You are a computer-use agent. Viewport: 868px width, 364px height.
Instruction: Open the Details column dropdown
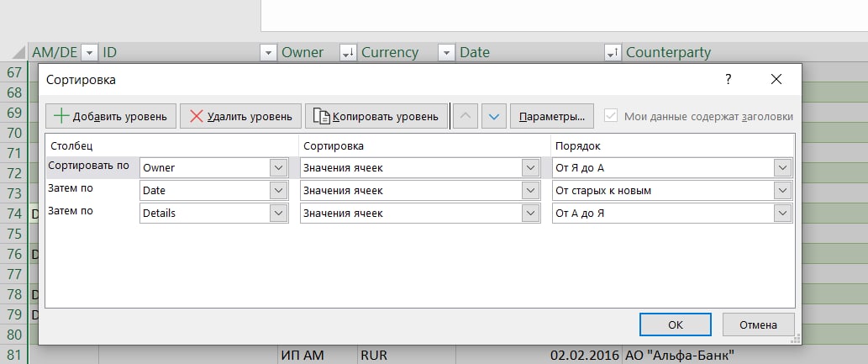279,214
